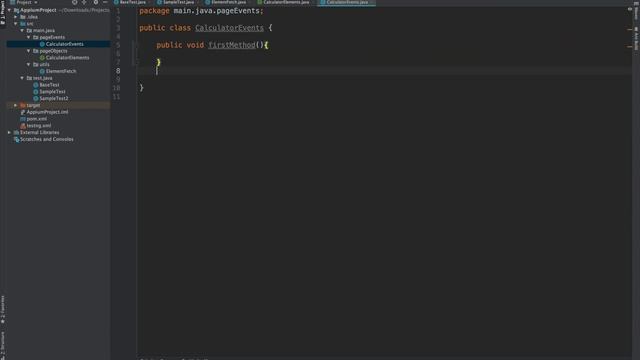Open the CalculatorEvents class in project tree
This screenshot has width=640, height=360.
(x=64, y=44)
